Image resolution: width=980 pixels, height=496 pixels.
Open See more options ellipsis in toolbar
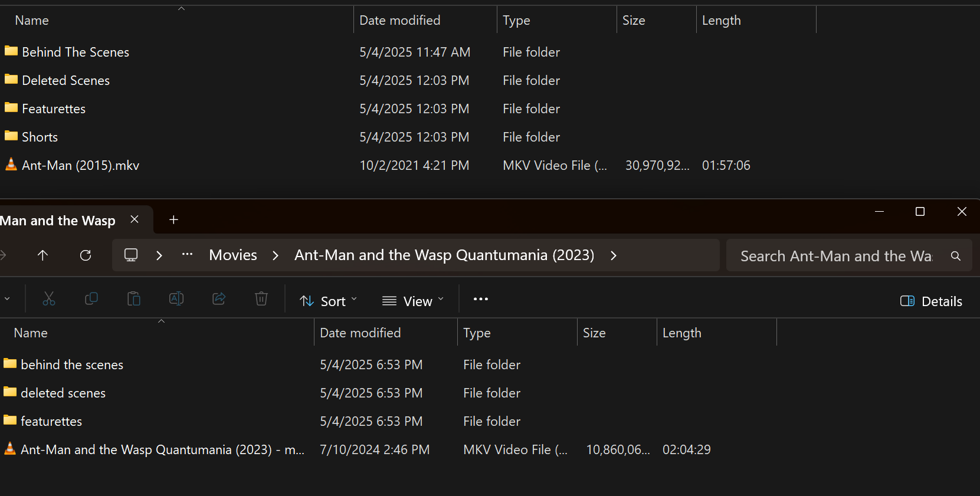pos(481,300)
